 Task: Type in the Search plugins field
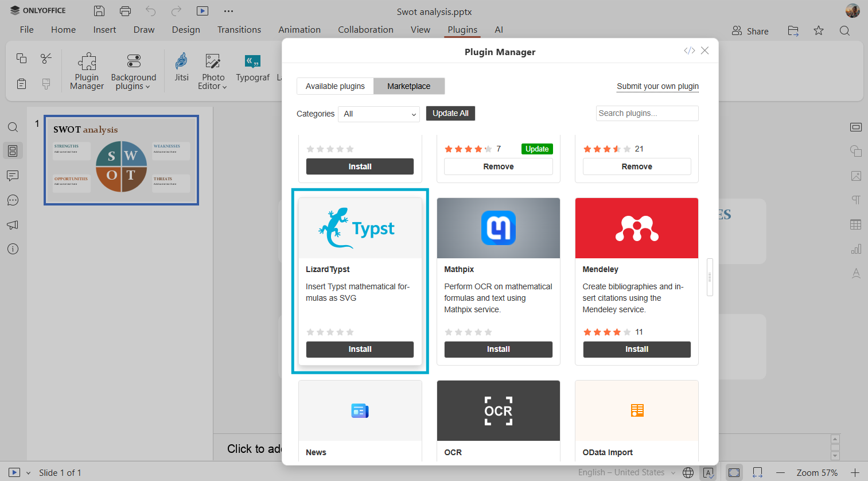tap(647, 113)
